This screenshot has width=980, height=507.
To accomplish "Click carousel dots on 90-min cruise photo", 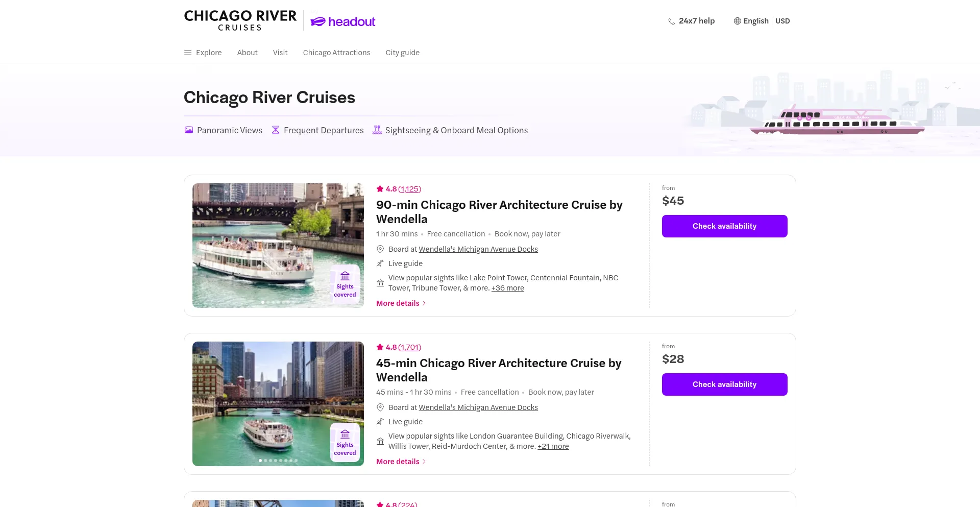I will (278, 302).
